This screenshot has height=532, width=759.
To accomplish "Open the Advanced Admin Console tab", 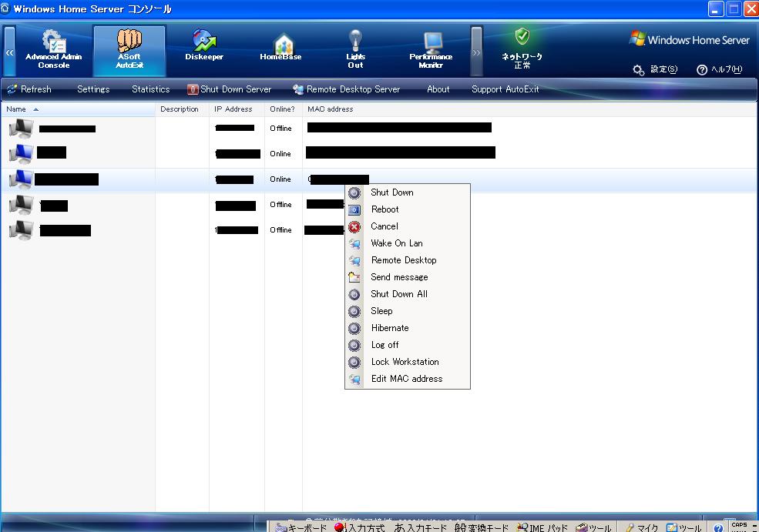I will coord(54,50).
